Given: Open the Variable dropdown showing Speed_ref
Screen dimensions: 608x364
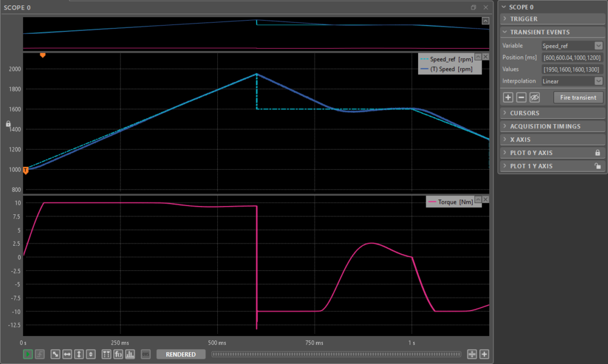Looking at the screenshot, I should point(572,46).
